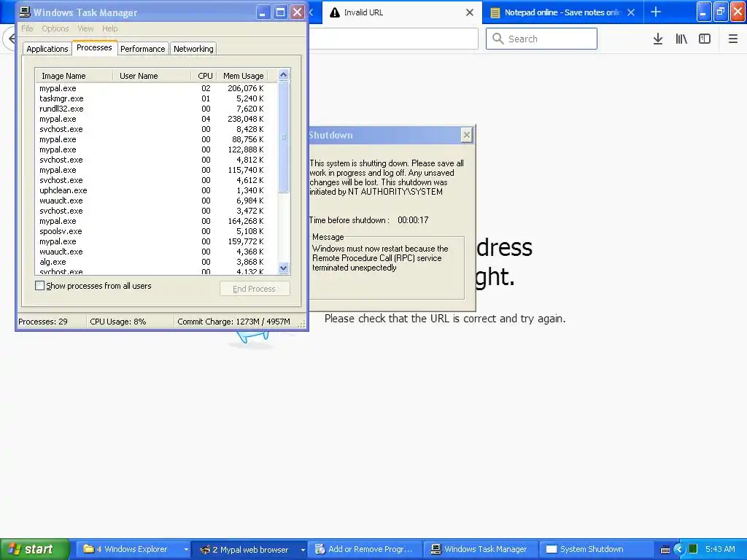Switch to System Shutdown taskbar button
The width and height of the screenshot is (747, 560).
(x=595, y=549)
